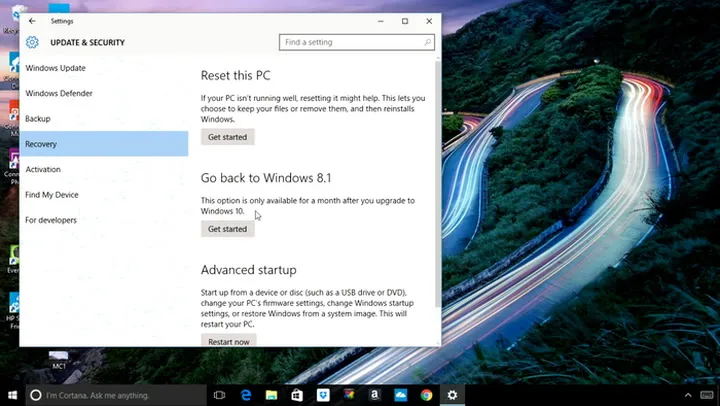Open Task View on the taskbar
720x406 pixels.
(219, 395)
